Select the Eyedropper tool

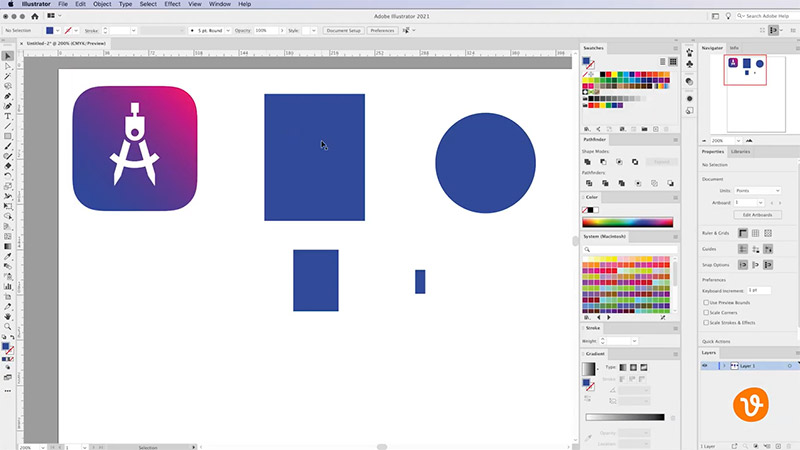point(8,257)
